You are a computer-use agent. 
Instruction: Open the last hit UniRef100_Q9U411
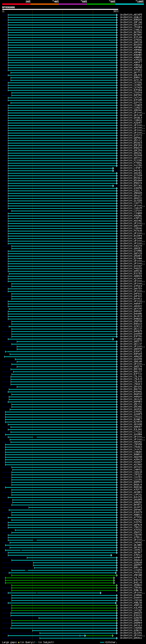coord(131,638)
